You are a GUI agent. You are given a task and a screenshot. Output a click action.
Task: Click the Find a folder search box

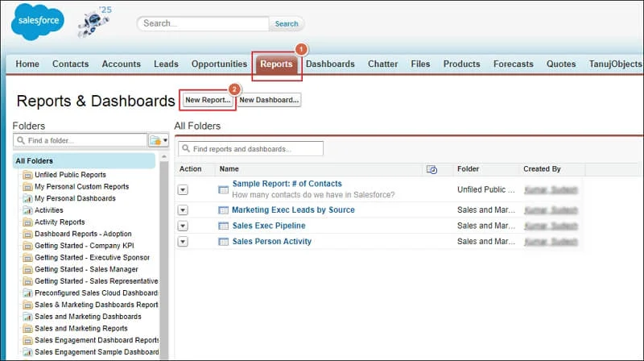[x=80, y=141]
